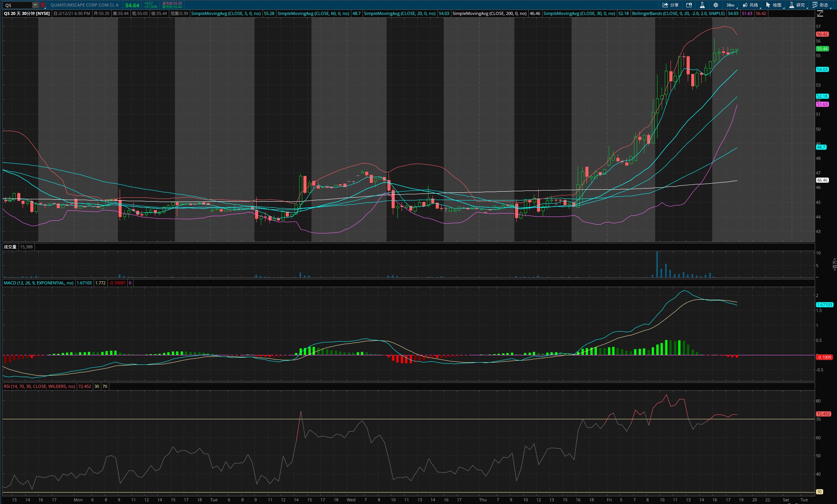The width and height of the screenshot is (837, 504).
Task: Click the Sat date marker on time axis
Action: (786, 500)
